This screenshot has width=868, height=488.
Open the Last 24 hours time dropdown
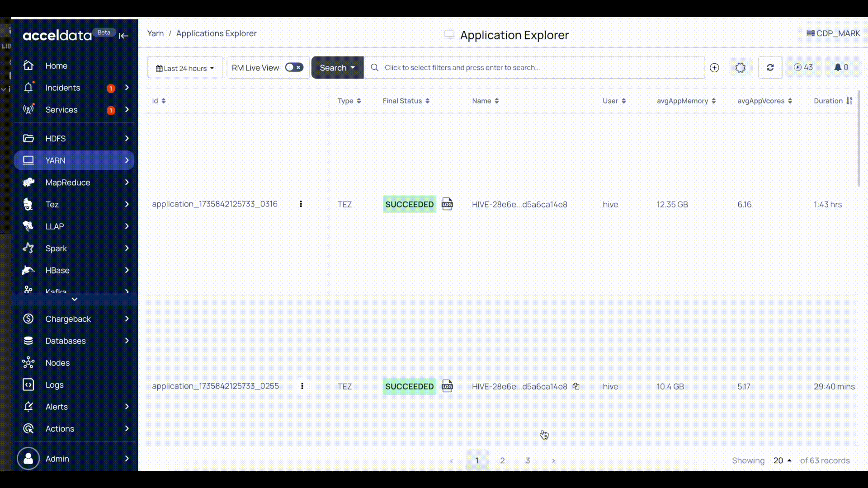[x=185, y=68]
